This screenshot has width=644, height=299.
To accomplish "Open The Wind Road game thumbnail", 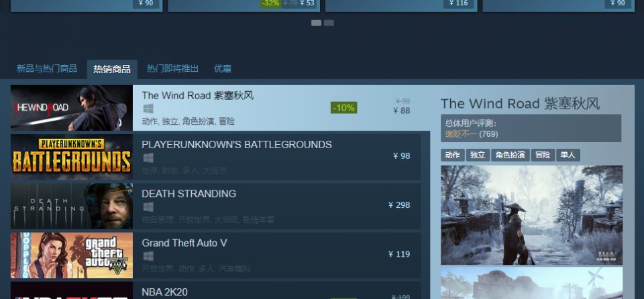I will point(72,108).
